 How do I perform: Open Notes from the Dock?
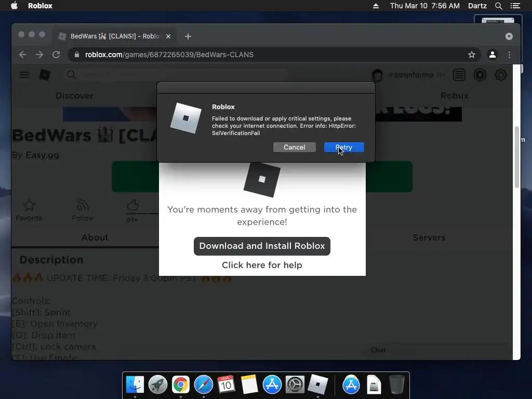249,385
